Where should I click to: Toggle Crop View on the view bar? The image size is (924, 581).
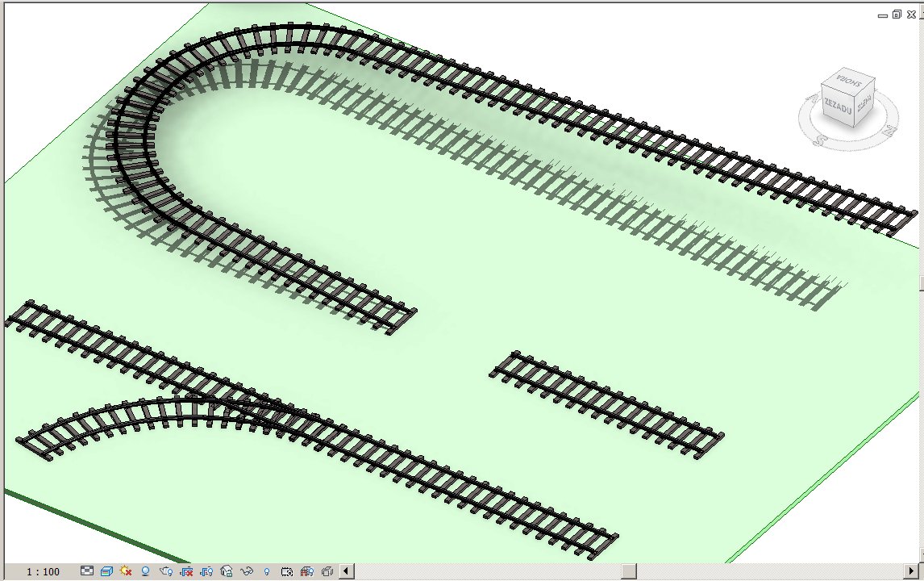186,571
